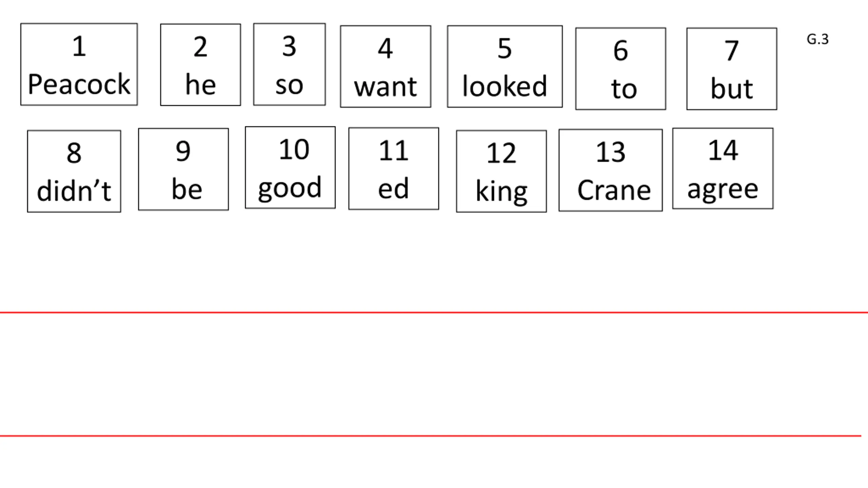Select the card numbered 2 reading he
Image resolution: width=868 pixels, height=488 pixels.
[x=200, y=65]
